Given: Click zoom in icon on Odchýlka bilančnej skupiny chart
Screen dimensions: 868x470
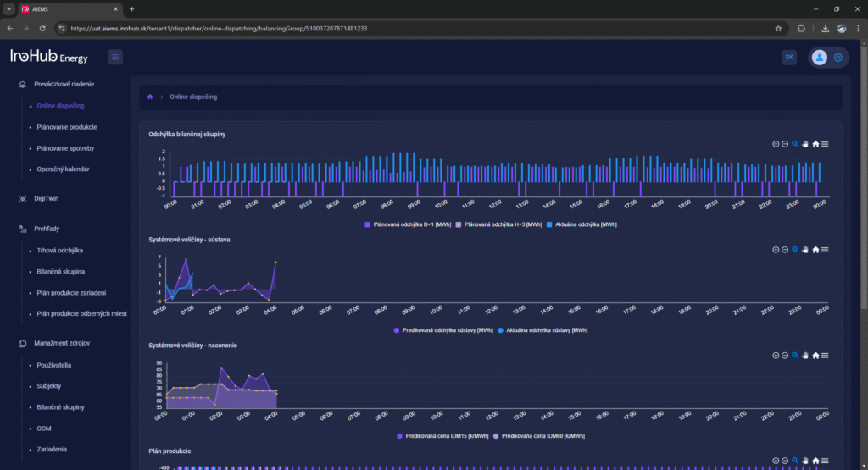Looking at the screenshot, I should click(776, 144).
